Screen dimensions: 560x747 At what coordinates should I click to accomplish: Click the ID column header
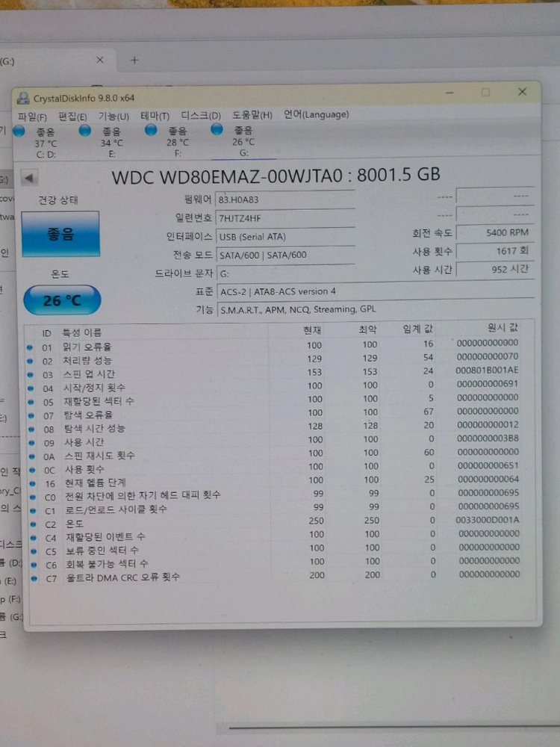point(46,333)
